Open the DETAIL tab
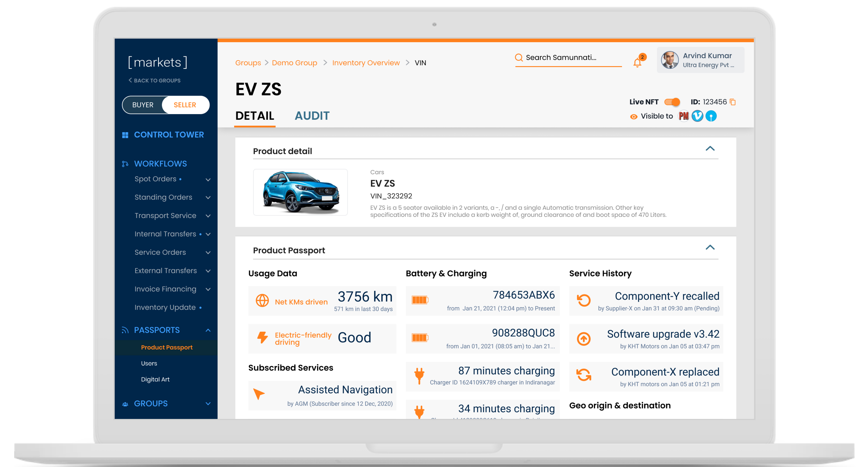Screen dimensions: 868x467 pyautogui.click(x=254, y=116)
